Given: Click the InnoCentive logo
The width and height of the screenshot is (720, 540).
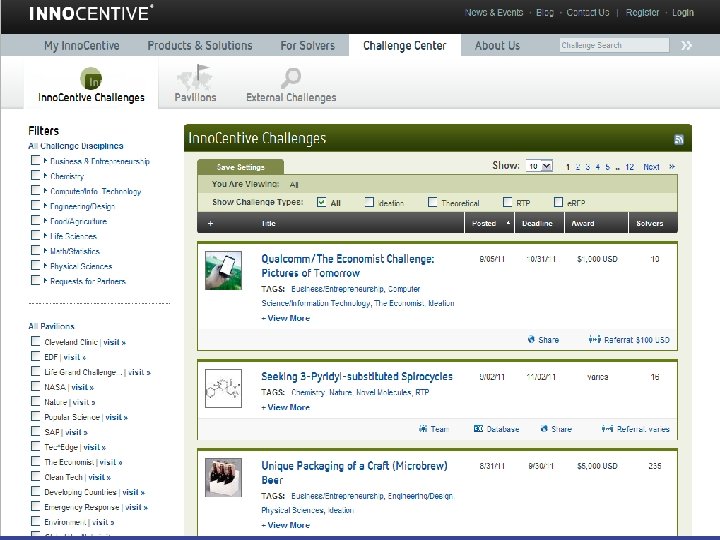Looking at the screenshot, I should (91, 13).
